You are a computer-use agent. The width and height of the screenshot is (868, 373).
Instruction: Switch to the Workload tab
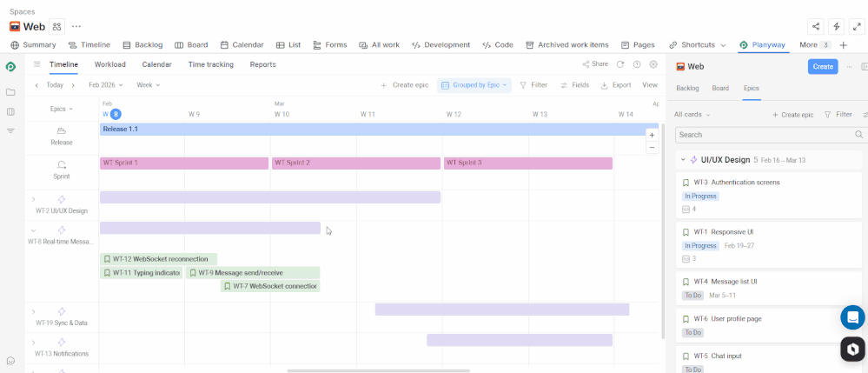(x=109, y=64)
